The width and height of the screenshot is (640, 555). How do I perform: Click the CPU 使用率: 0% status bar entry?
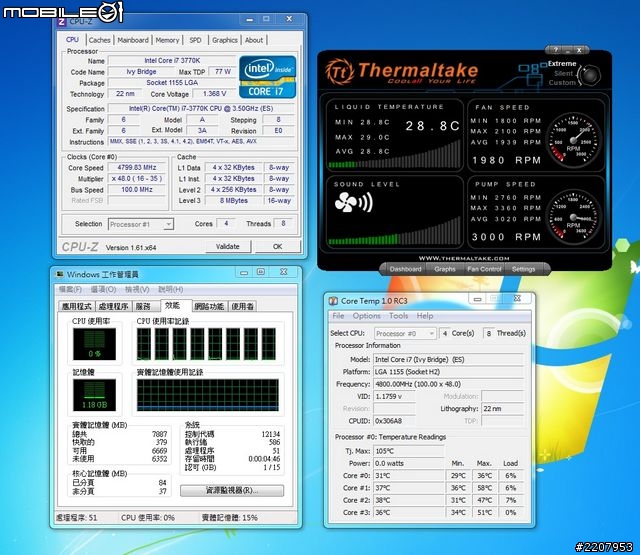148,518
